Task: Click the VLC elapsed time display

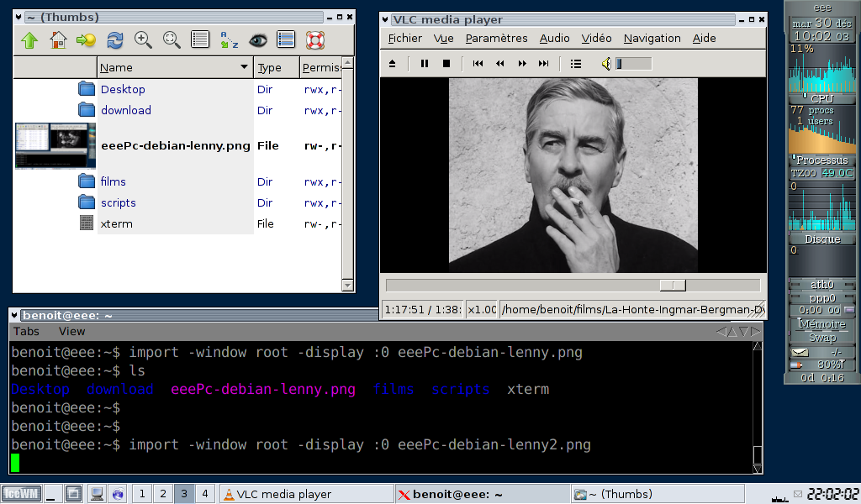Action: click(x=422, y=310)
